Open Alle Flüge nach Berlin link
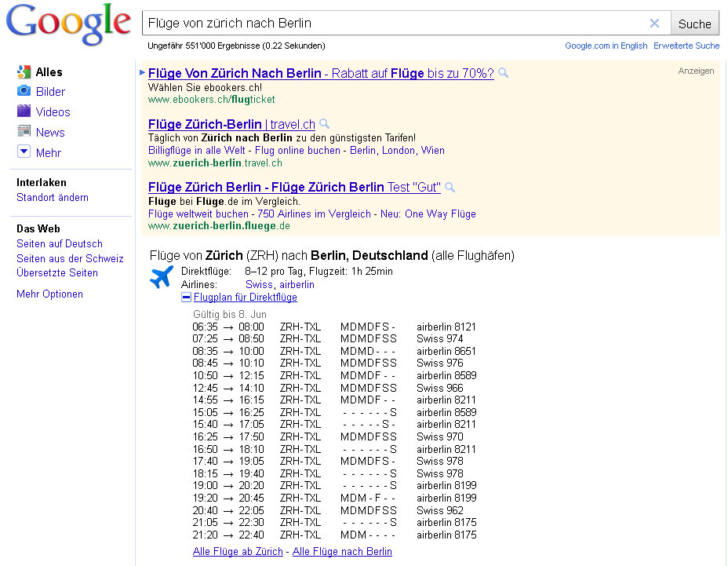The image size is (728, 566). coord(342,552)
